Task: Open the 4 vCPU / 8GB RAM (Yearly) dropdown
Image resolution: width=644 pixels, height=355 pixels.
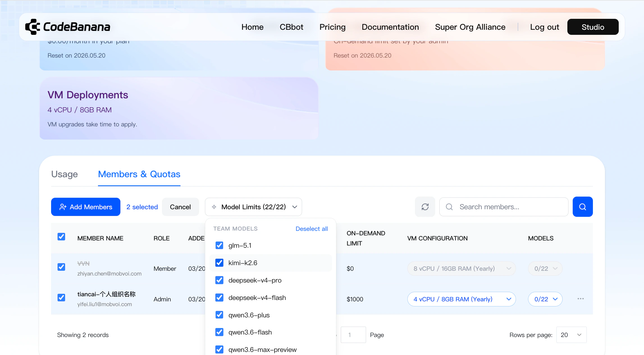Action: pyautogui.click(x=462, y=299)
